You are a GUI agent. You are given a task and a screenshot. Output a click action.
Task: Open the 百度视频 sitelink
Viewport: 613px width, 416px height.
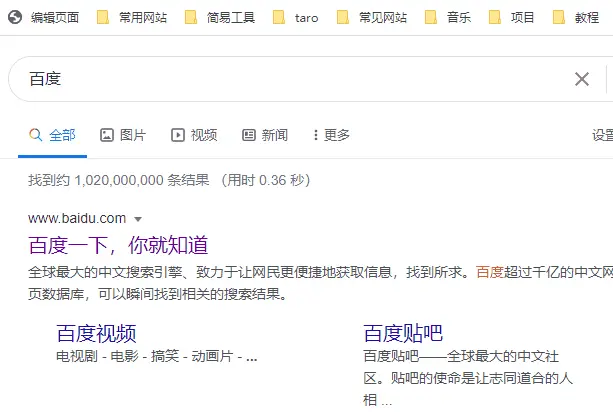pyautogui.click(x=96, y=334)
